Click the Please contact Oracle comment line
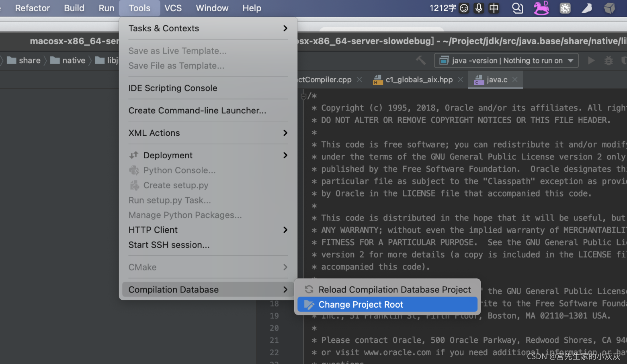Viewport: 627px width, 364px height. [469, 340]
